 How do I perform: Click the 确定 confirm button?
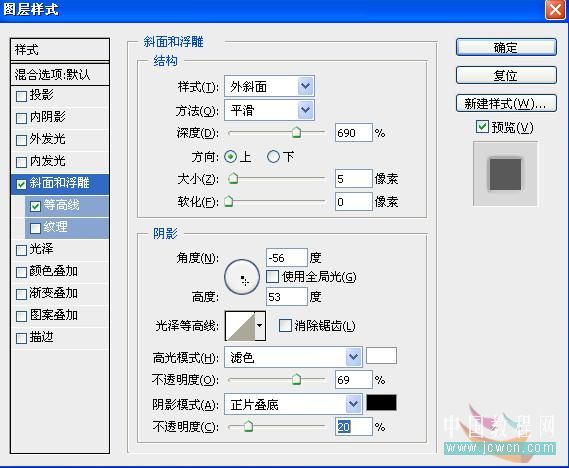[x=506, y=47]
